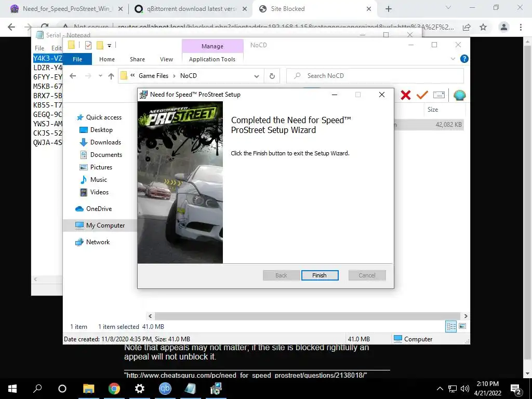Click the LDZR serial line in Notepad
This screenshot has width=532, height=399.
[x=48, y=68]
